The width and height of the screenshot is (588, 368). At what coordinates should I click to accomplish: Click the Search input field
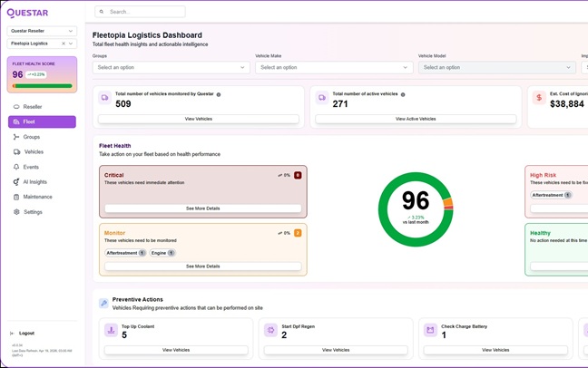(140, 12)
